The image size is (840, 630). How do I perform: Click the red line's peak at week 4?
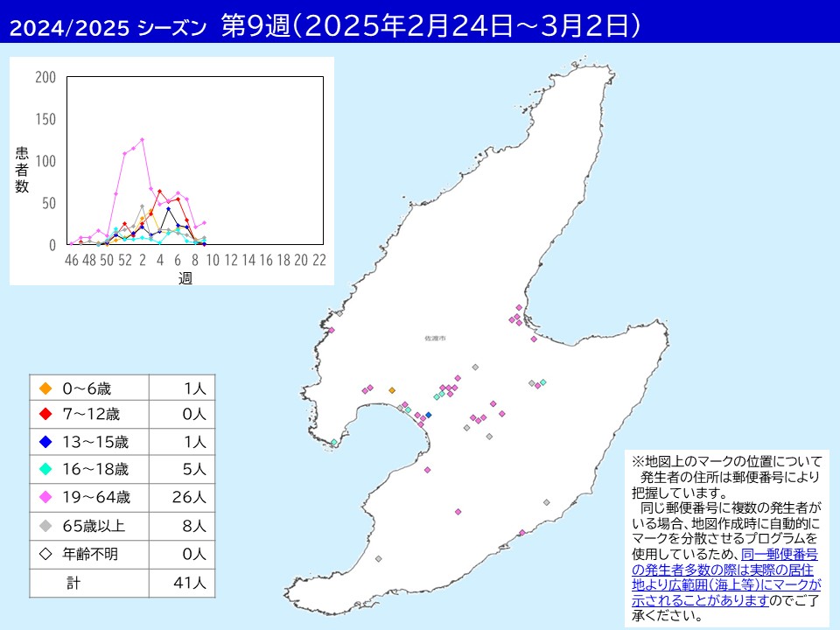click(159, 192)
